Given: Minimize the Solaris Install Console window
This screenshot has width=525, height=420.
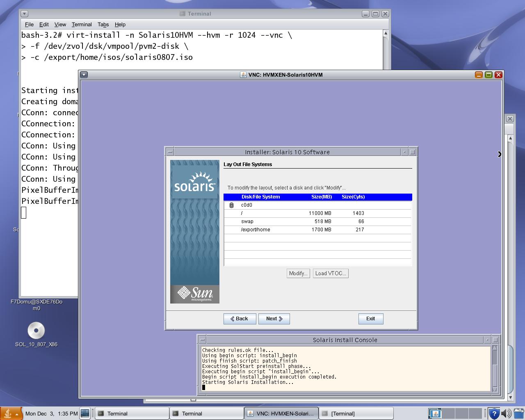Looking at the screenshot, I should [x=487, y=340].
